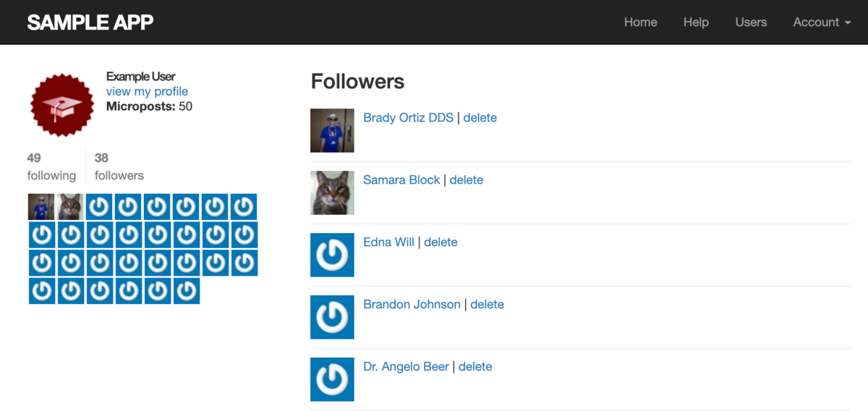Navigate to the Users page

coord(751,22)
